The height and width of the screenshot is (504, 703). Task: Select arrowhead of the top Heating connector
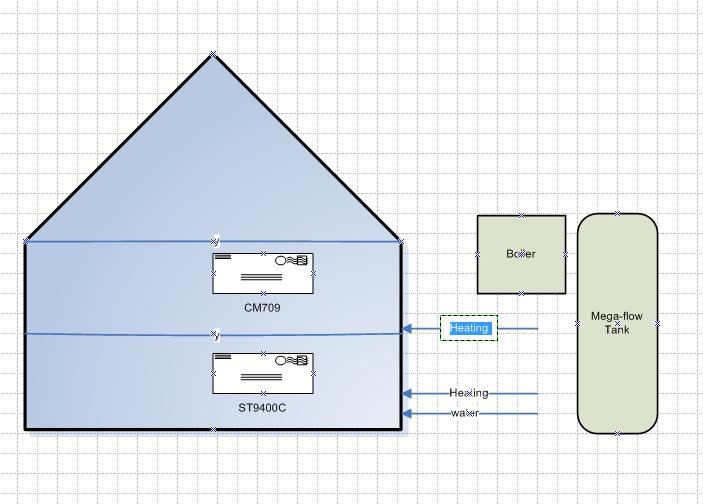(407, 328)
